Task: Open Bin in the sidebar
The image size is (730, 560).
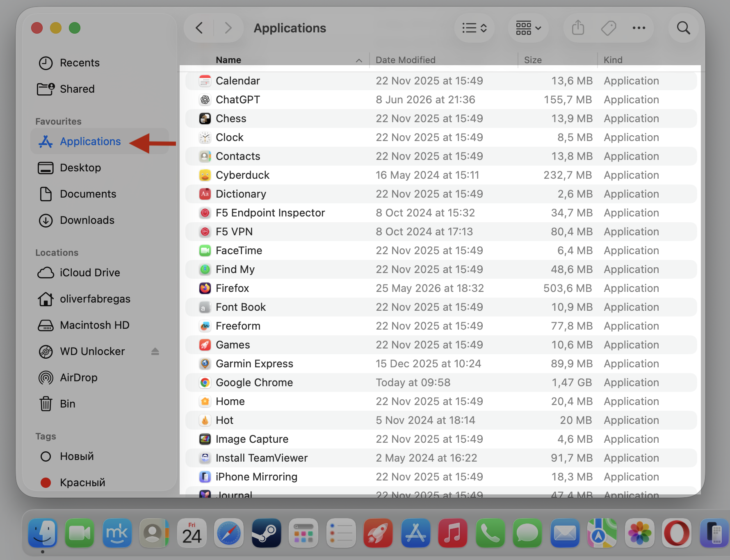Action: [x=100, y=404]
